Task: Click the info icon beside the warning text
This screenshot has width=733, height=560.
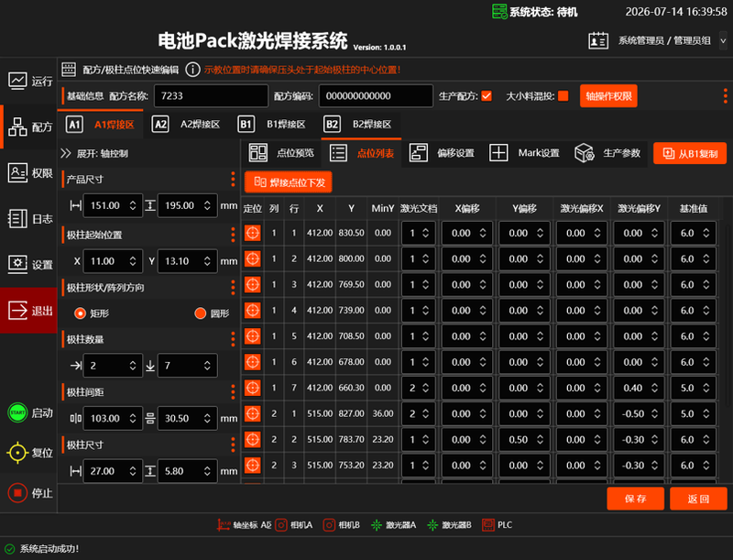Action: pyautogui.click(x=192, y=70)
